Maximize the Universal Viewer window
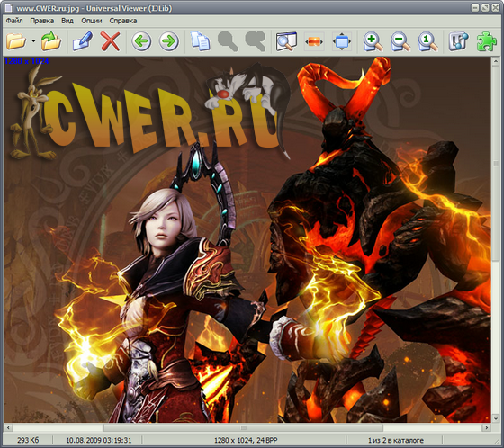 [x=485, y=8]
